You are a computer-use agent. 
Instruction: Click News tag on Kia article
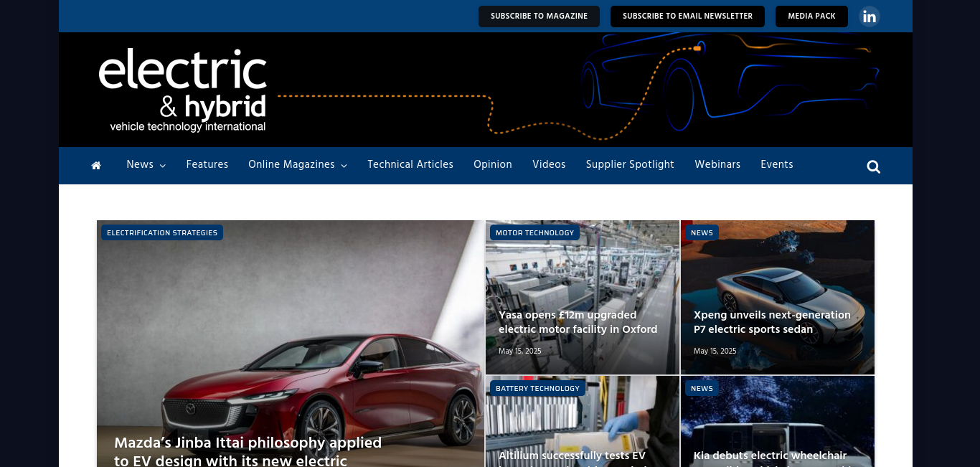click(702, 388)
